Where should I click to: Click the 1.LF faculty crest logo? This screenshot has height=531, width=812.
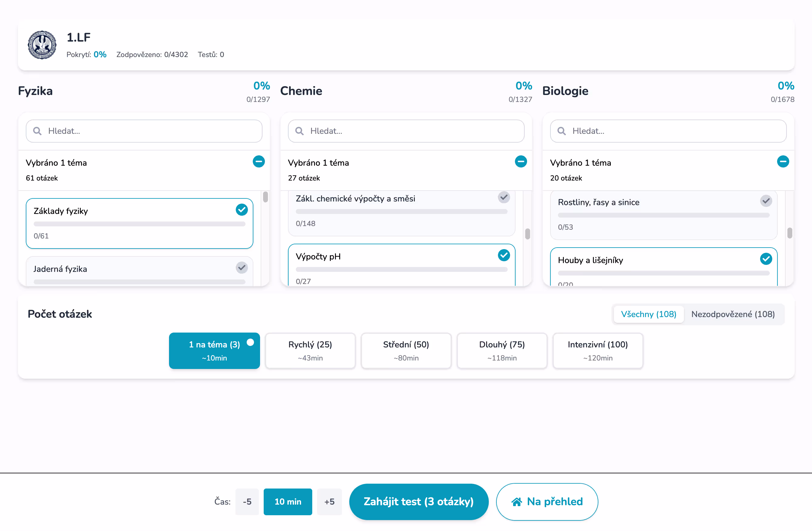tap(42, 45)
